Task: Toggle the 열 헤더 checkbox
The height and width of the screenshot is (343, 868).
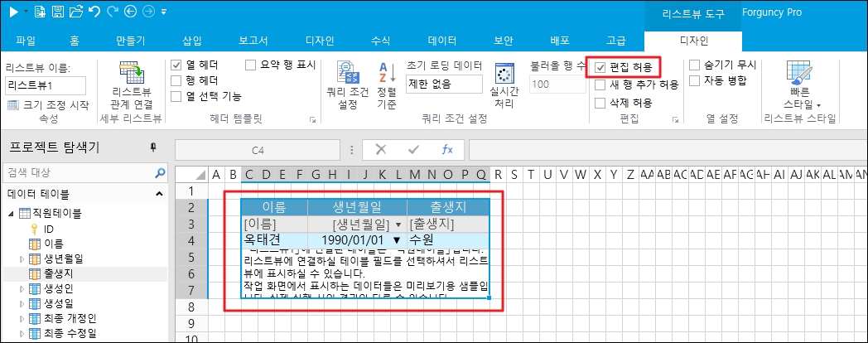Action: pos(176,65)
